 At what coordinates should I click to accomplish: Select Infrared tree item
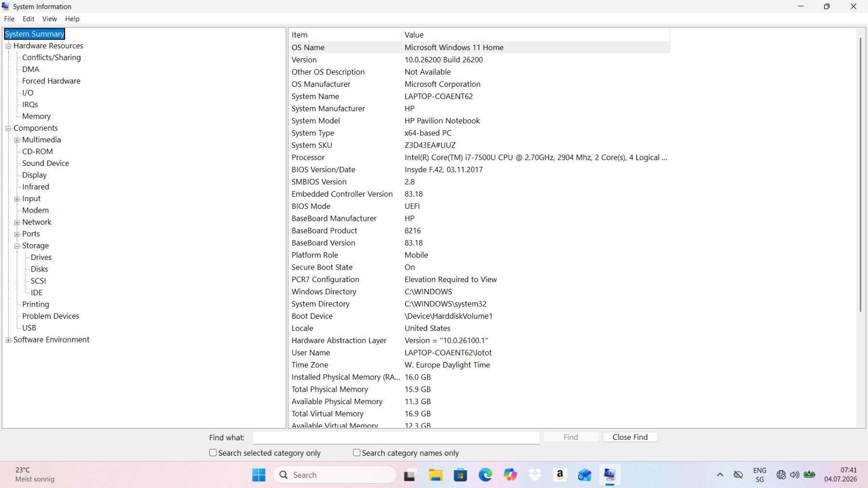tap(36, 187)
